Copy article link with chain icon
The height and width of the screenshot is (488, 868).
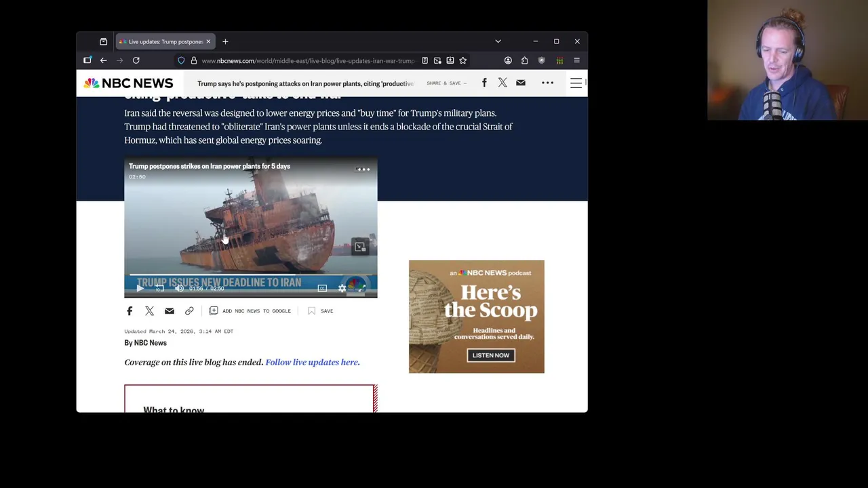tap(189, 310)
